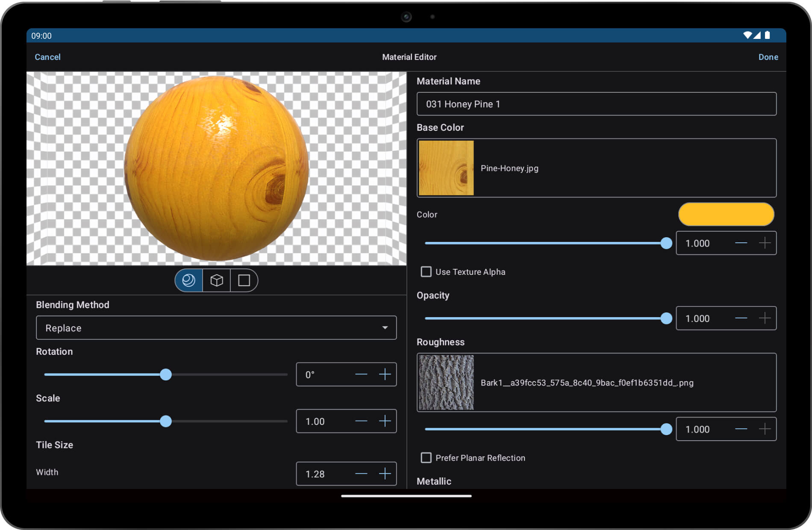Tap Done to save the material
Viewport: 812px width, 530px height.
point(768,57)
